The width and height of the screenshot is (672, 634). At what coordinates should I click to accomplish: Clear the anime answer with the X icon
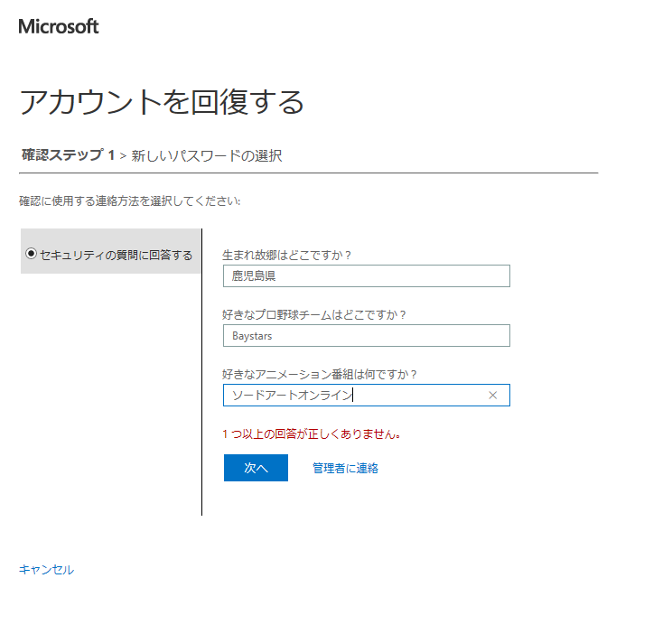click(493, 396)
